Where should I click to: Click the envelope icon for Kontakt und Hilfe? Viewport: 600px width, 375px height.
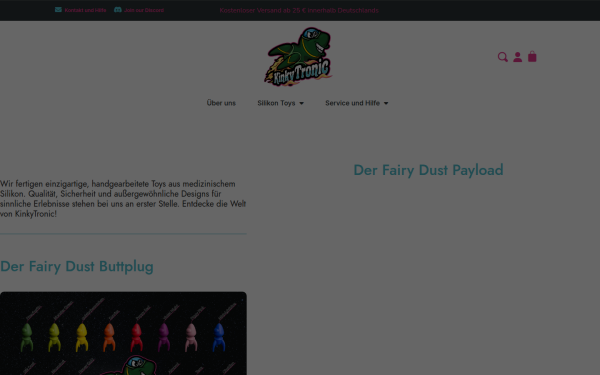(58, 10)
